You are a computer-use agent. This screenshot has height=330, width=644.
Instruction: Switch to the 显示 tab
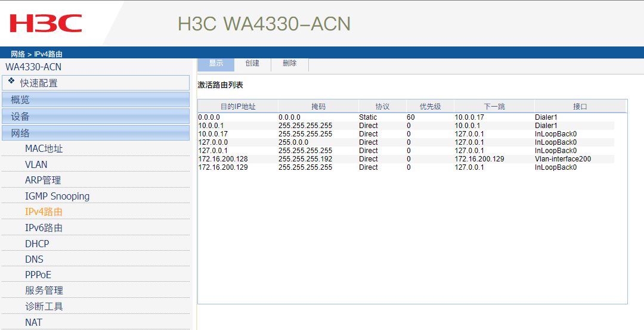pyautogui.click(x=216, y=64)
